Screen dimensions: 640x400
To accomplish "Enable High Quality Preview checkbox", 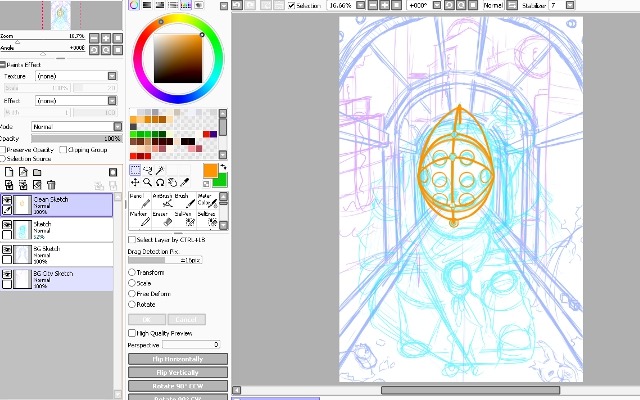I will (x=133, y=332).
